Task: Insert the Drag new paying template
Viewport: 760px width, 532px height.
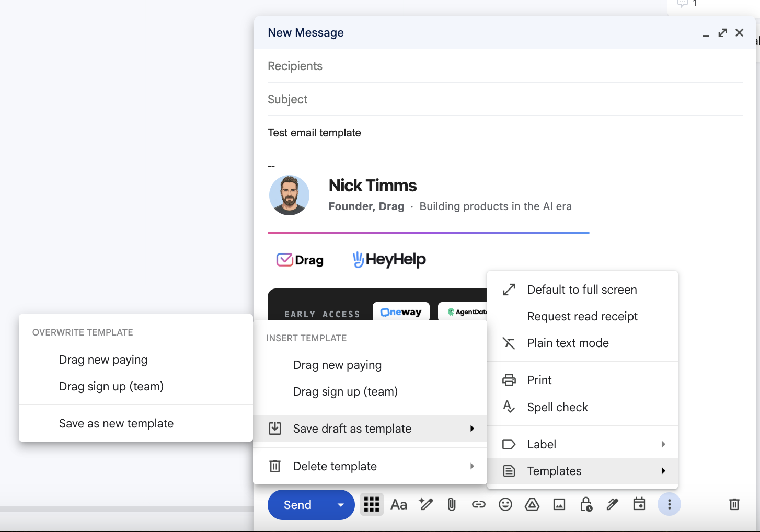Action: pos(370,365)
